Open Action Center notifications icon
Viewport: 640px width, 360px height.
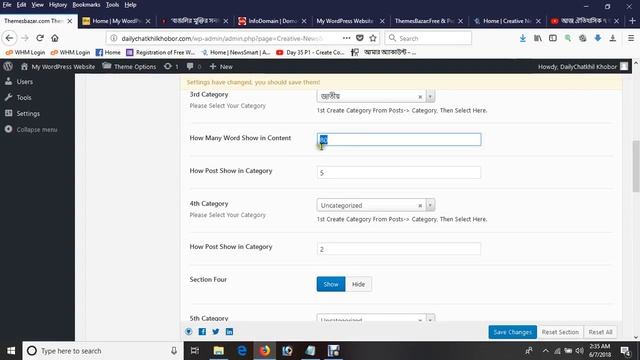click(625, 351)
